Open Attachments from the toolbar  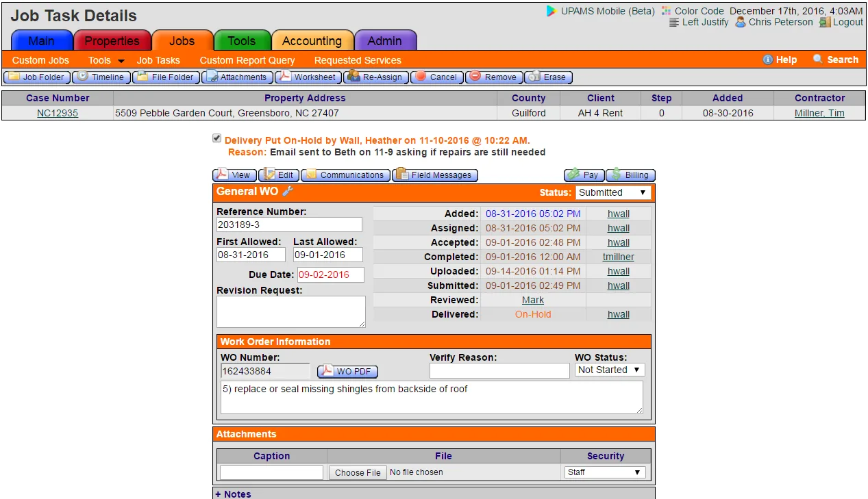(236, 77)
